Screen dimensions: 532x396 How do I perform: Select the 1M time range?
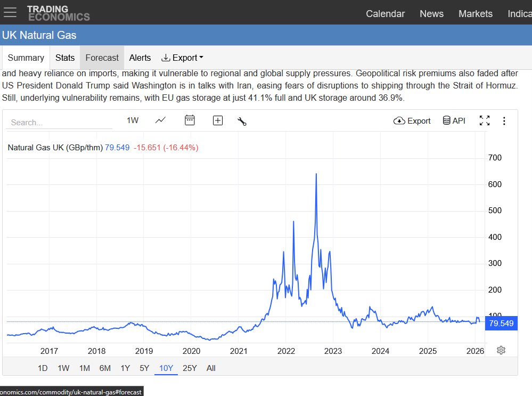click(85, 368)
